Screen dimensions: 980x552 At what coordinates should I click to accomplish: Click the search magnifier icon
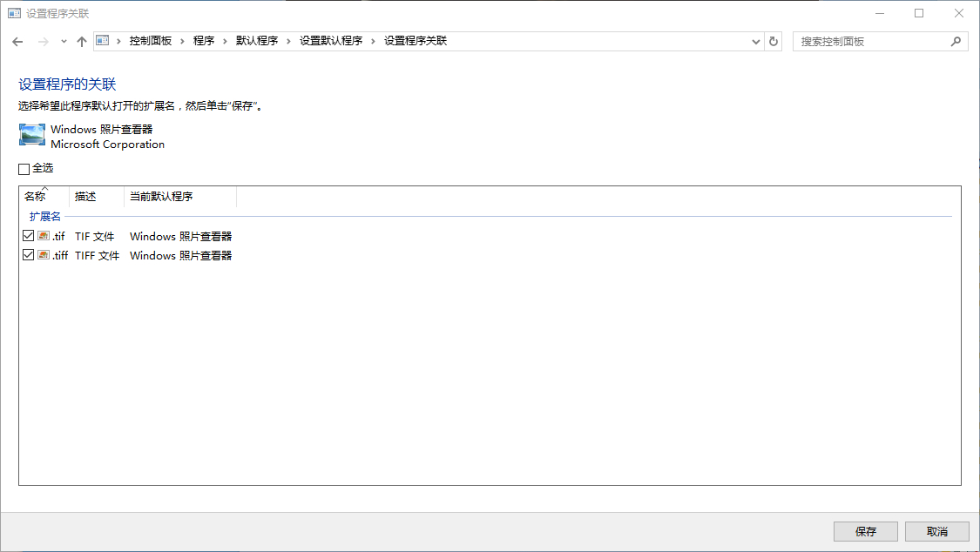pyautogui.click(x=956, y=41)
